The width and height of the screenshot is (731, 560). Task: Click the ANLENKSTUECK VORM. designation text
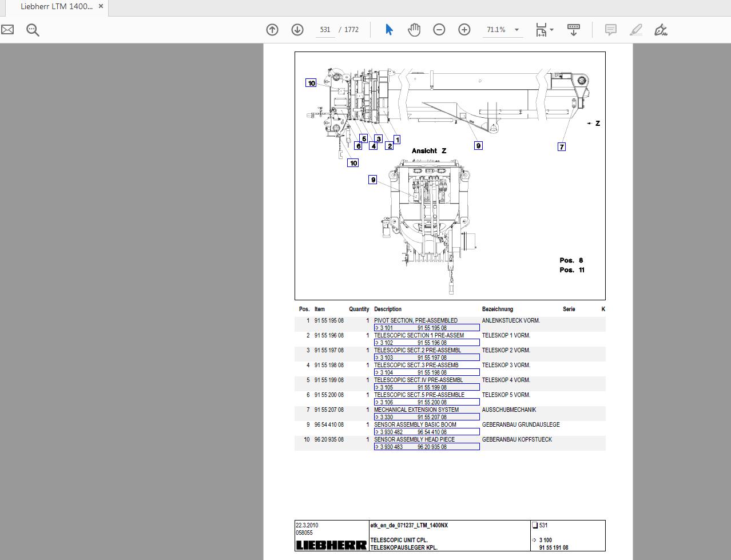511,320
